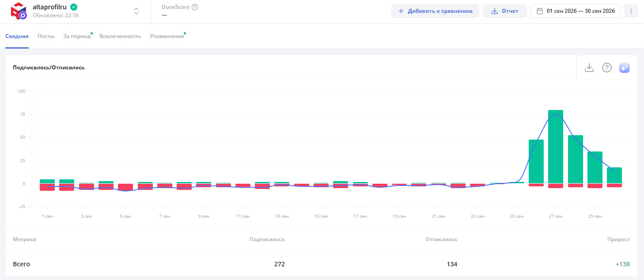Image resolution: width=644 pixels, height=280 pixels.
Task: Click the Обновлено: 22:18 timestamp
Action: coord(56,15)
